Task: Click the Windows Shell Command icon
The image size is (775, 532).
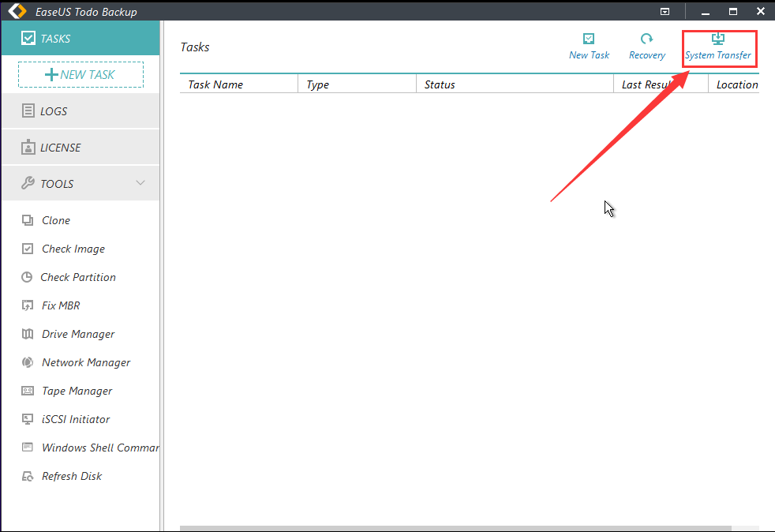Action: point(28,448)
